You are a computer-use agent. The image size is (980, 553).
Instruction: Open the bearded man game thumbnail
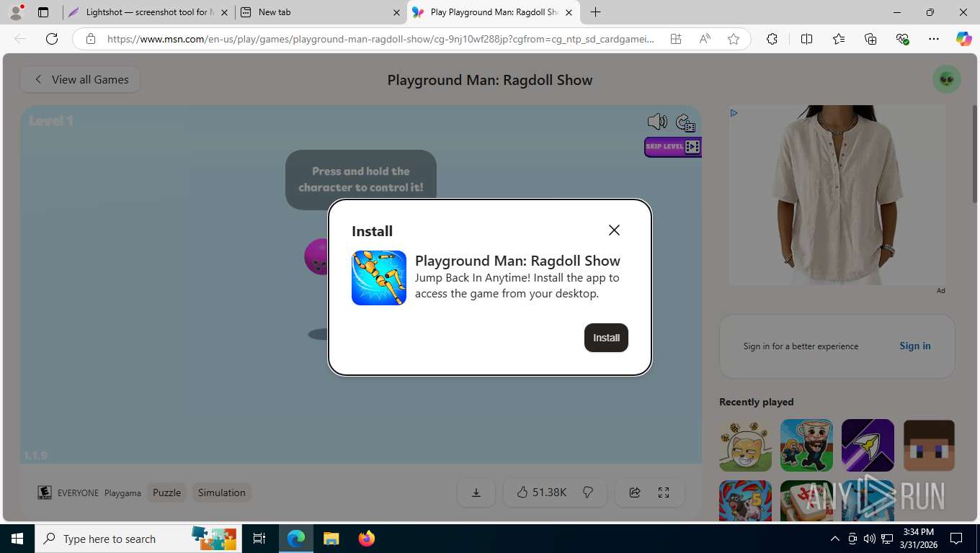[x=806, y=446]
